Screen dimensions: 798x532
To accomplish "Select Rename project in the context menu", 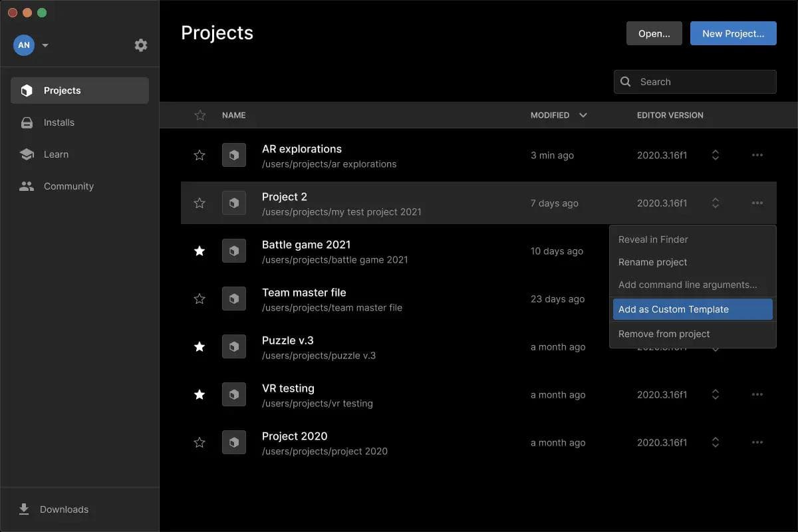I will coord(652,262).
